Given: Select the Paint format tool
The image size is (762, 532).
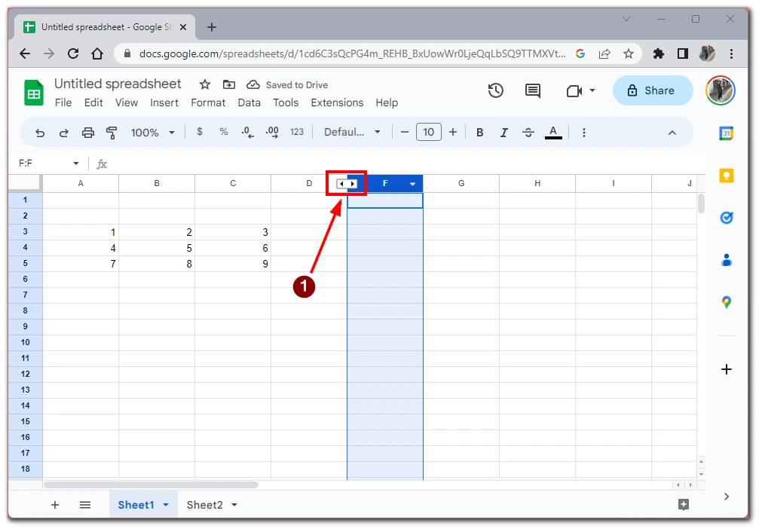Looking at the screenshot, I should 112,133.
